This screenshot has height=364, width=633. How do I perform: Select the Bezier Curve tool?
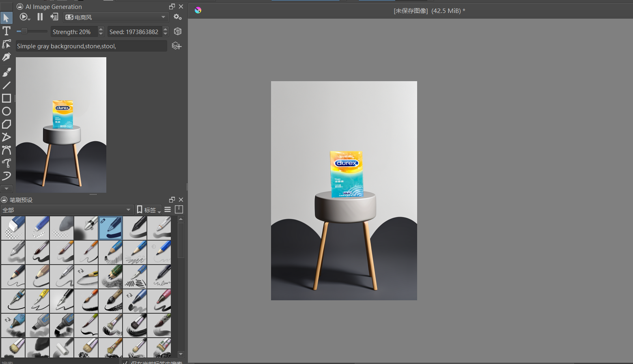[6, 150]
